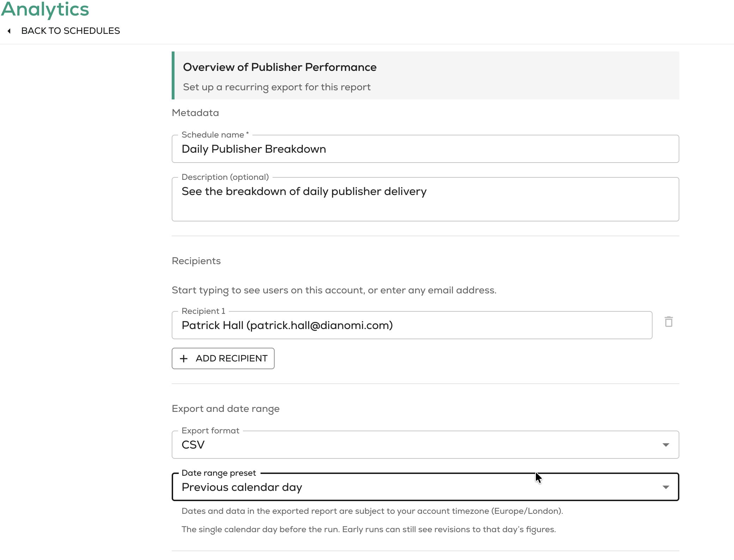Click the Date range preset caret arrow
734x560 pixels.
tap(666, 487)
